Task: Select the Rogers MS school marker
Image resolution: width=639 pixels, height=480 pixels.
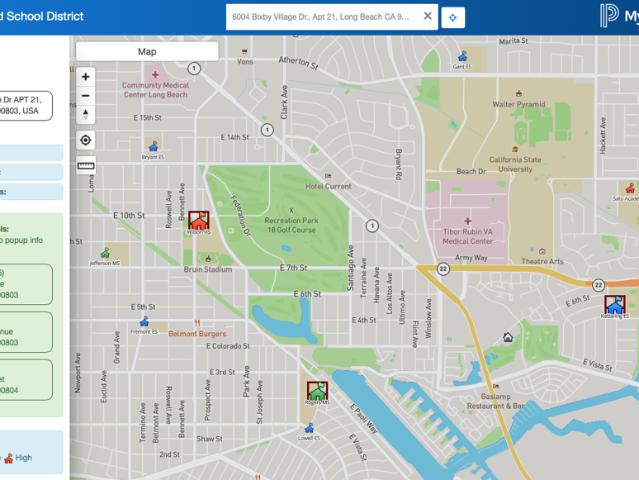Action: click(317, 391)
